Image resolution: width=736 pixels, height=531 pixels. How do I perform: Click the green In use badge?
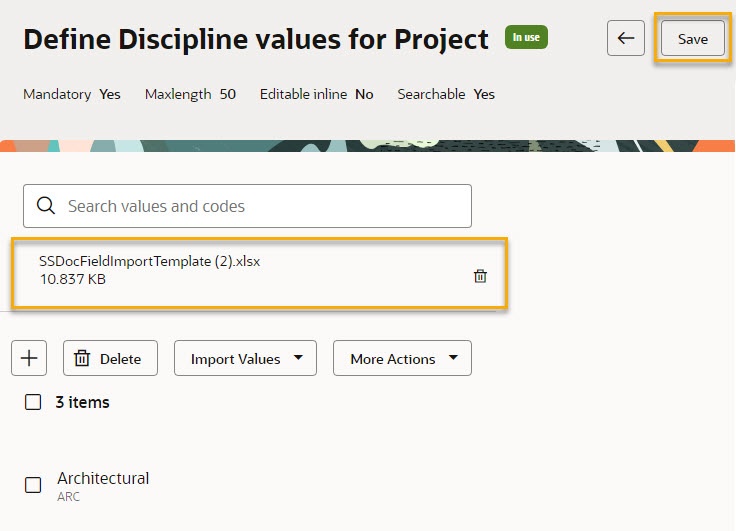click(526, 37)
